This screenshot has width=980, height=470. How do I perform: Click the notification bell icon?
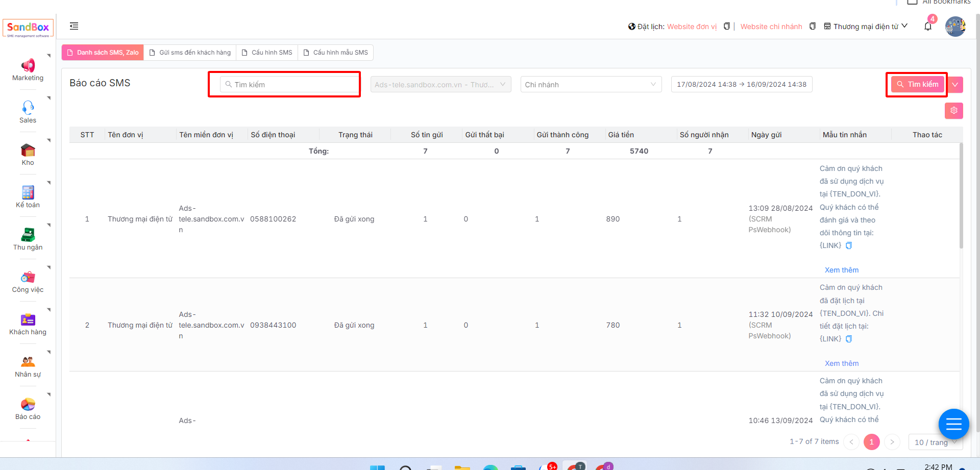point(927,27)
